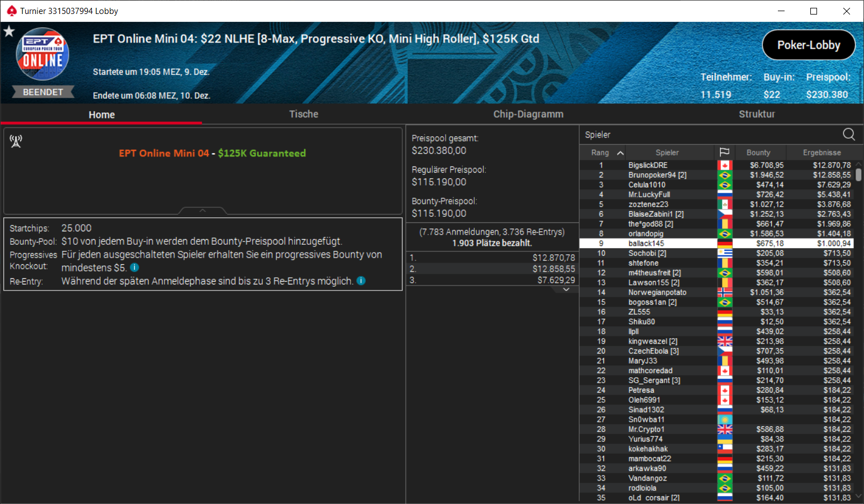864x504 pixels.
Task: Open the Poker-Lobby button
Action: [809, 45]
